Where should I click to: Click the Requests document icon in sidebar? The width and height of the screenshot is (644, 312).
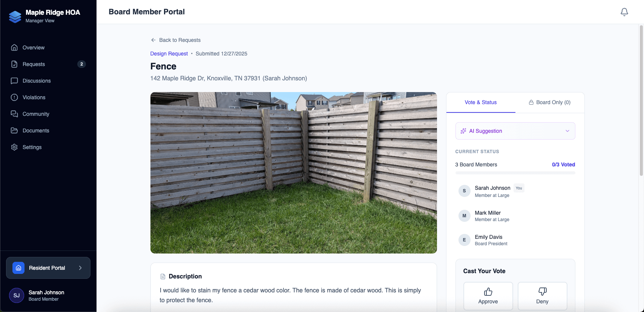(14, 64)
